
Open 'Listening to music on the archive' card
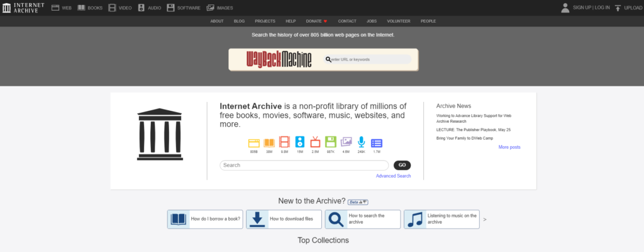[x=441, y=219]
